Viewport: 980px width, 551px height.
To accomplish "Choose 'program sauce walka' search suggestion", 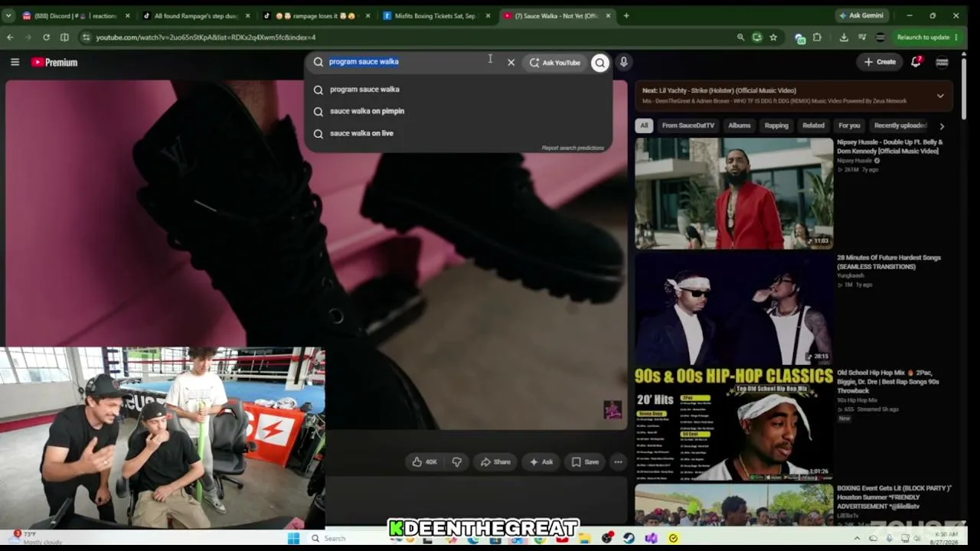I will tap(364, 90).
